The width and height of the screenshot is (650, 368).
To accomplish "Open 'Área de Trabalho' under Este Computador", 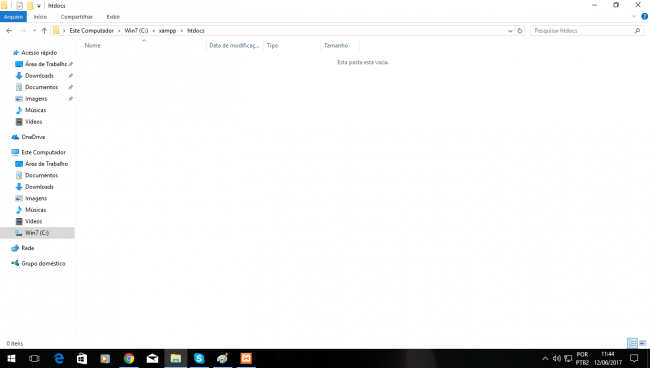I will pyautogui.click(x=46, y=164).
